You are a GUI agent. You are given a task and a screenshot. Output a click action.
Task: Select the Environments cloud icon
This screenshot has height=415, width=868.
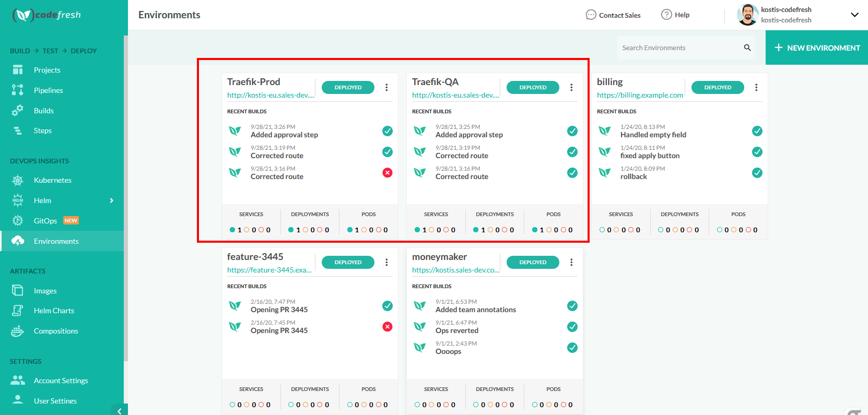point(18,241)
